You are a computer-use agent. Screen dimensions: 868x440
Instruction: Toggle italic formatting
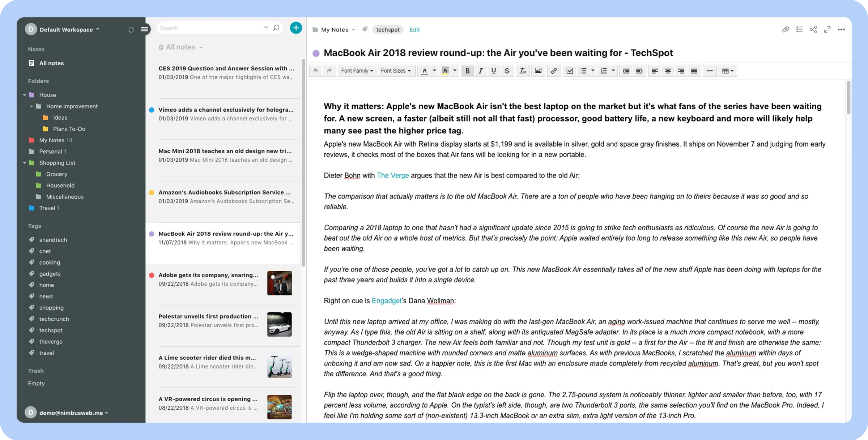coord(480,71)
